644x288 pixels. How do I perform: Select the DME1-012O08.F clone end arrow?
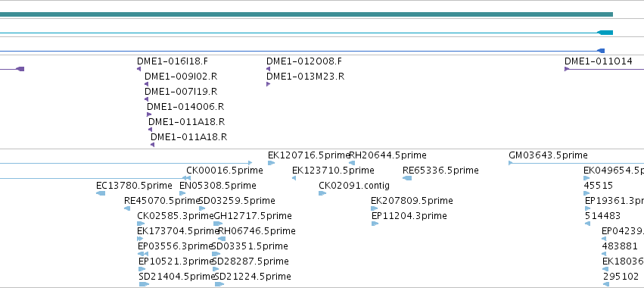[268, 69]
